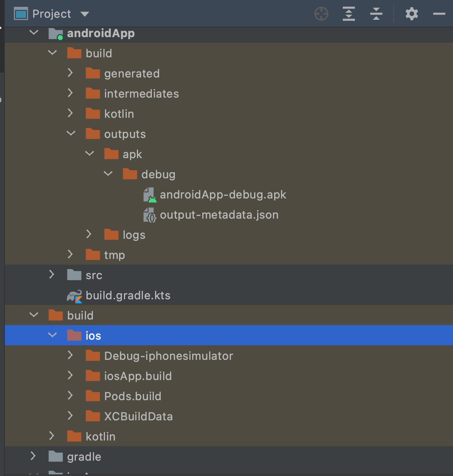Select the XCBuildData folder
The image size is (453, 476).
point(138,416)
